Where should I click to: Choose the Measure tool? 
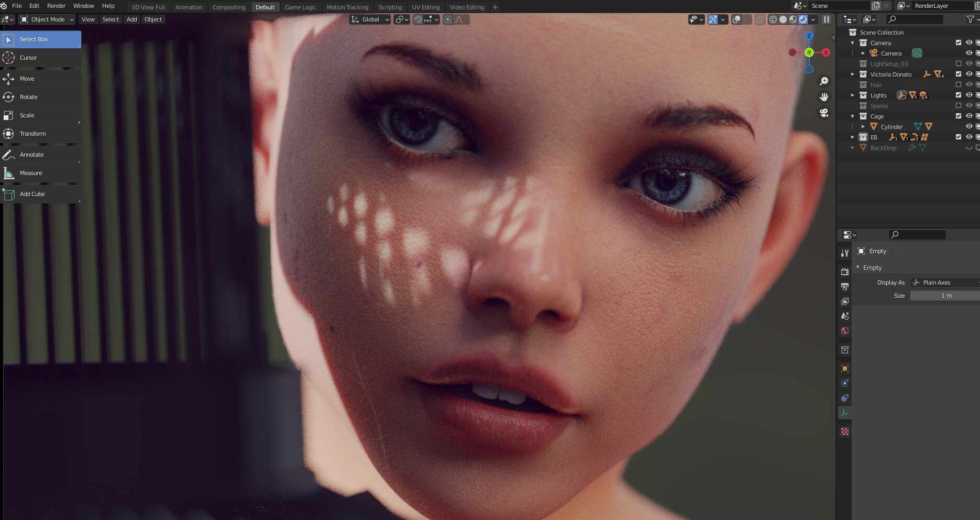(41, 173)
